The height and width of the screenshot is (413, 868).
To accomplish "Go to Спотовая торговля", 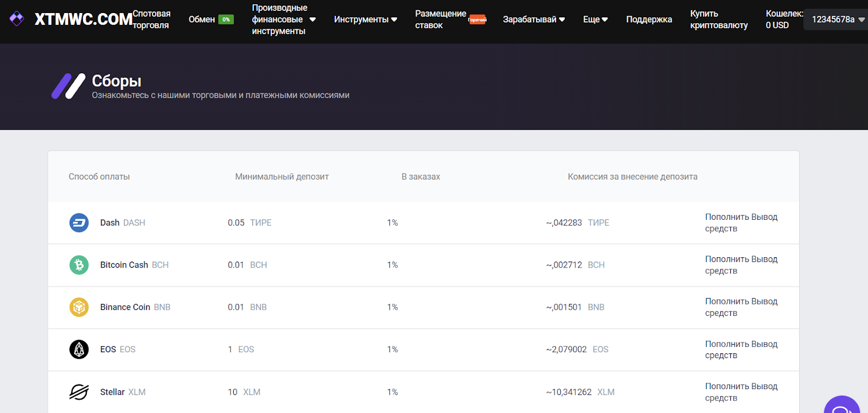I will 151,20.
